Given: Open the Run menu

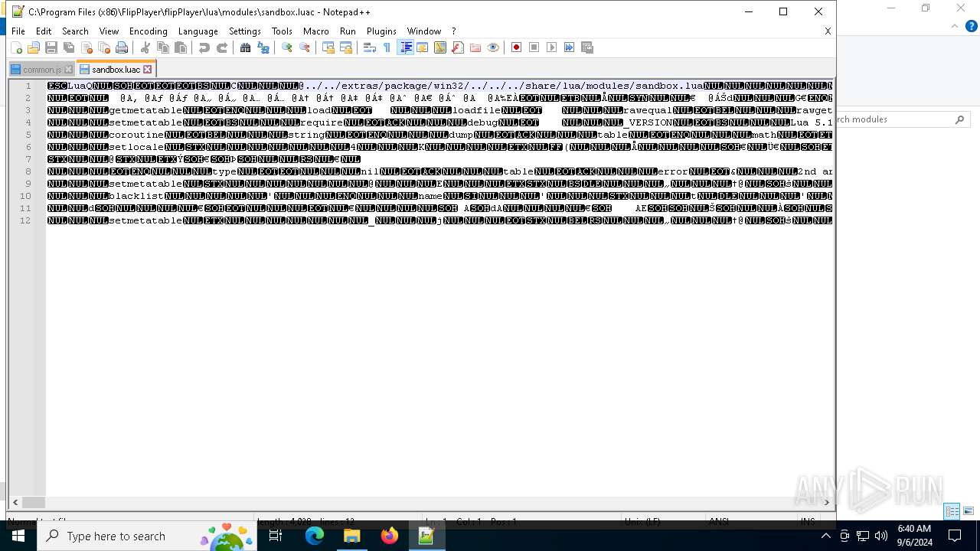Looking at the screenshot, I should (x=348, y=31).
